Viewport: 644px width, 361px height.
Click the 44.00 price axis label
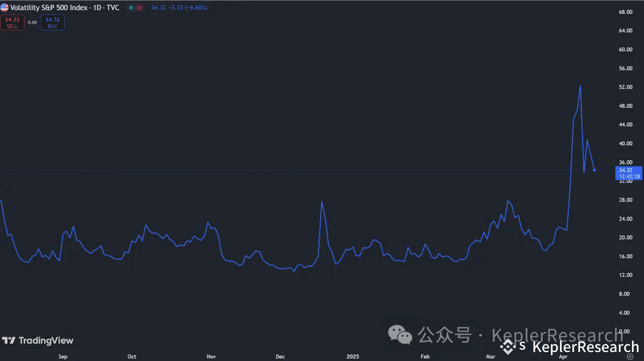click(x=626, y=125)
